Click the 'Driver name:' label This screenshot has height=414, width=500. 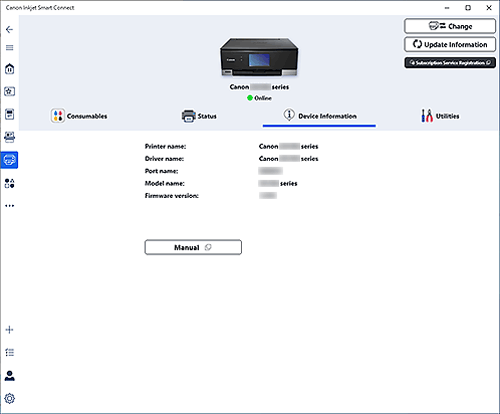point(164,159)
